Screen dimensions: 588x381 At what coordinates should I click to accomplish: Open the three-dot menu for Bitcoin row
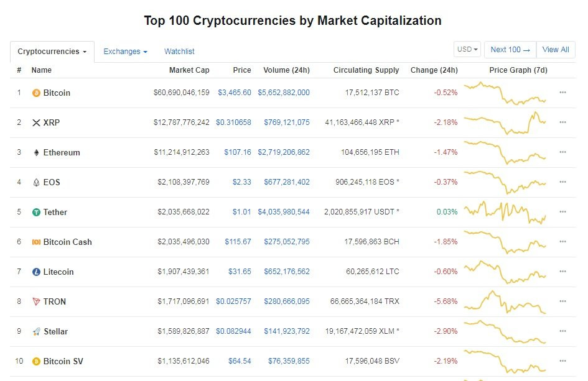[562, 93]
